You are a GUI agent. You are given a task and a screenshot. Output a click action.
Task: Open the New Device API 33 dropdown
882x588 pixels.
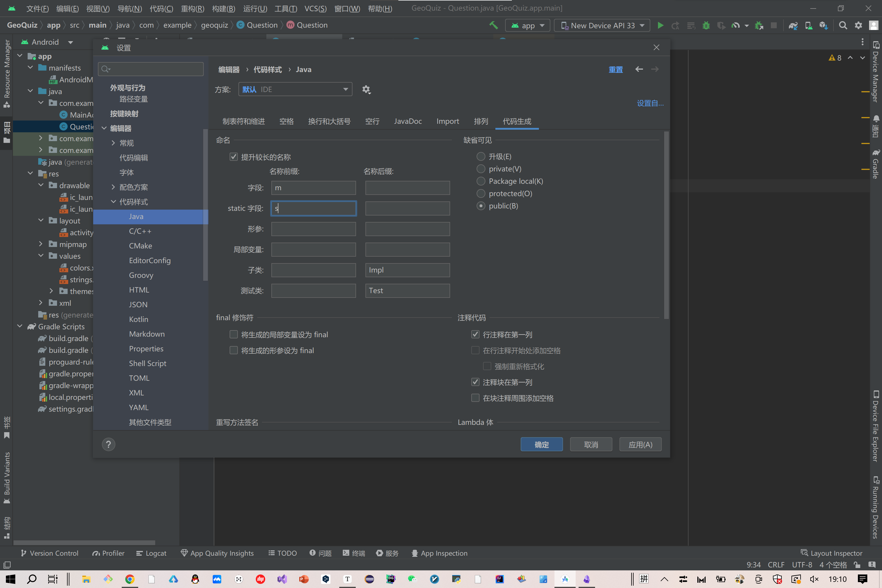coord(602,26)
